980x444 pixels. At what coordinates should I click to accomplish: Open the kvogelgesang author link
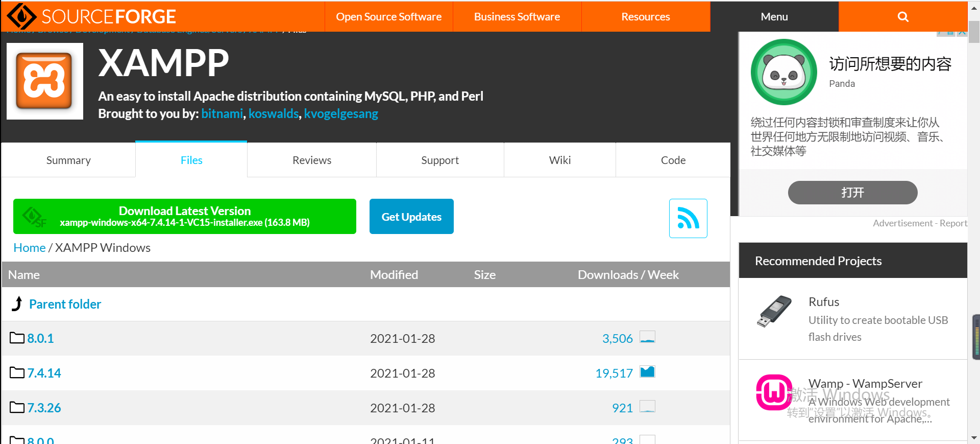341,113
